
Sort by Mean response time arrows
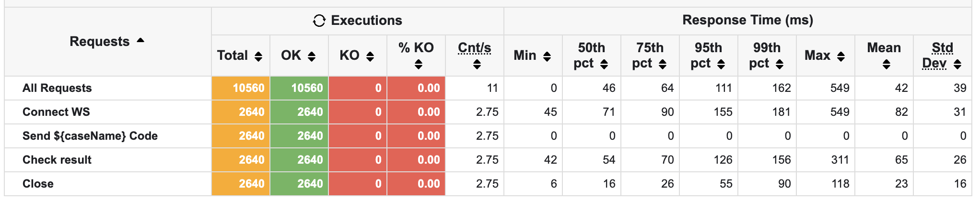(x=887, y=64)
